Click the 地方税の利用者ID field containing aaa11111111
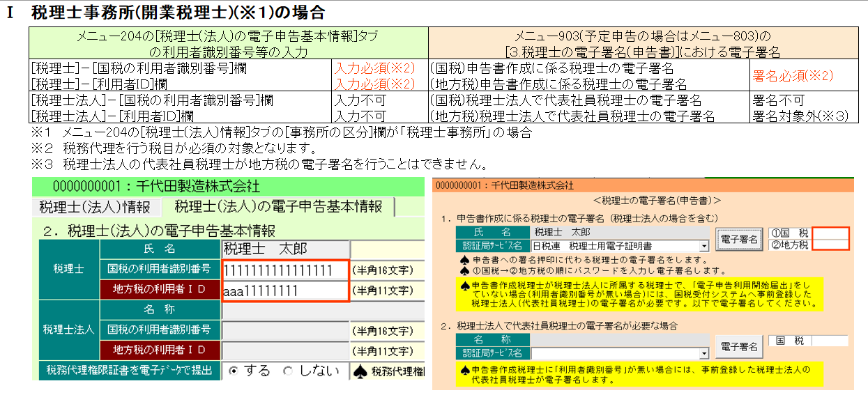The width and height of the screenshot is (868, 395). [x=285, y=291]
